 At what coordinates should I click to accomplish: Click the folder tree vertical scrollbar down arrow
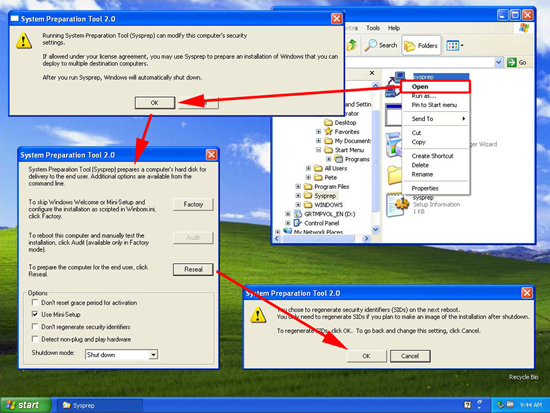click(375, 230)
